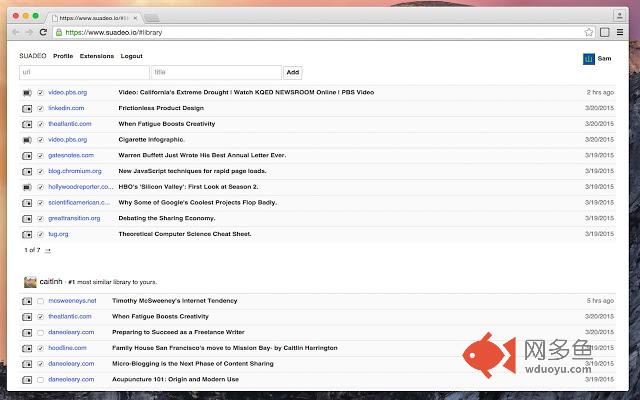The image size is (640, 400).
Task: Open the greattransition.org link
Action: (74, 218)
